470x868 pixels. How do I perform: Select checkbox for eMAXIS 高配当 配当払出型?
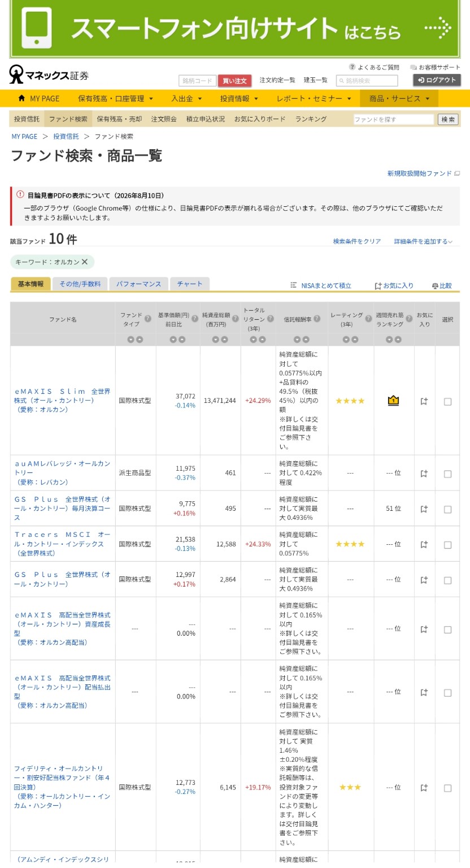coord(448,693)
